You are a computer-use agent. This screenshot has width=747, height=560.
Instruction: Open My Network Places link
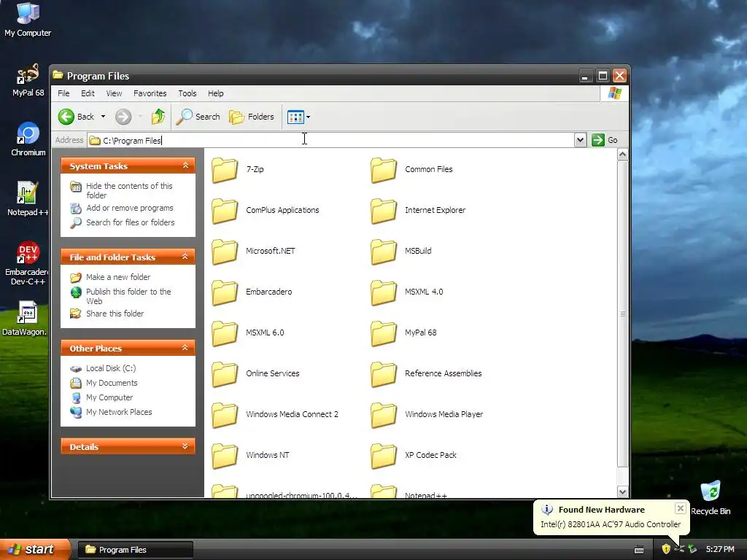[x=119, y=413]
